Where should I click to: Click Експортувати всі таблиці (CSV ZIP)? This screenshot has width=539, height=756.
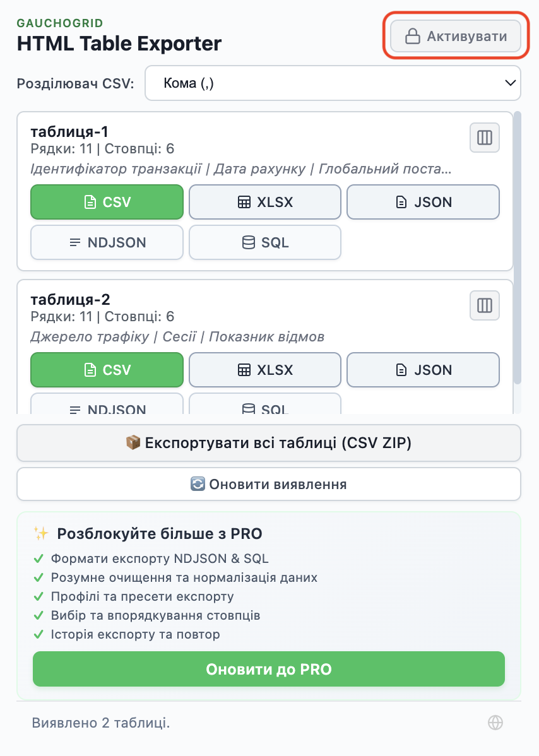pos(269,442)
